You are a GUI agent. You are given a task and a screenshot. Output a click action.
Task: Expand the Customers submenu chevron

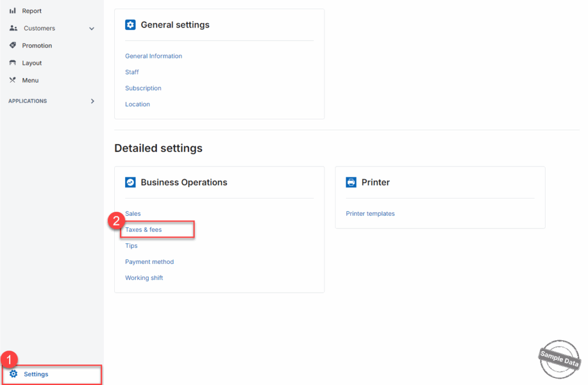tap(92, 29)
